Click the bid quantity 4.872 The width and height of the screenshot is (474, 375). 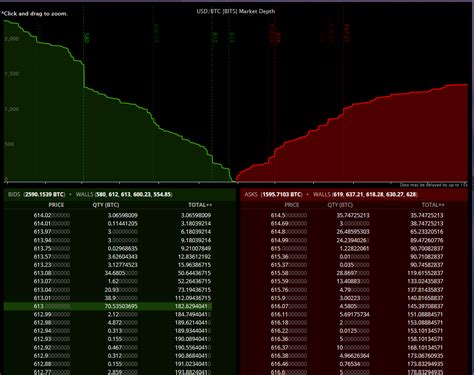122,323
